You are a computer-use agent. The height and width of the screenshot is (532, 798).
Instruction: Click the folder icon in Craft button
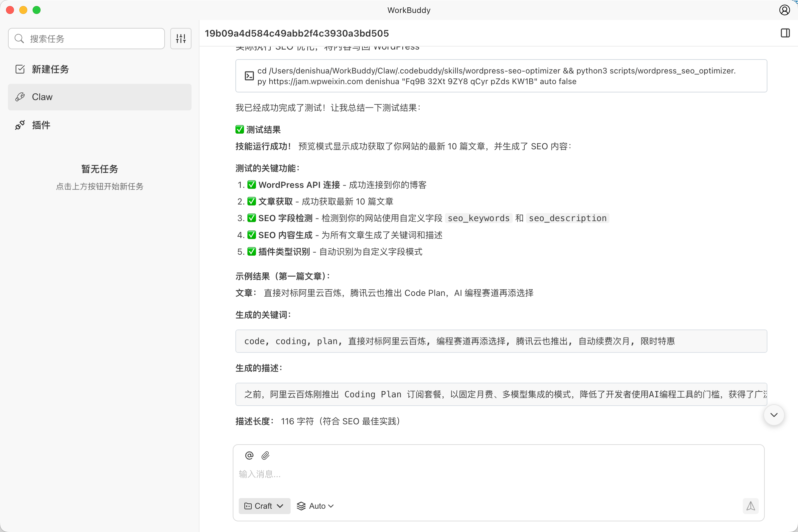248,506
